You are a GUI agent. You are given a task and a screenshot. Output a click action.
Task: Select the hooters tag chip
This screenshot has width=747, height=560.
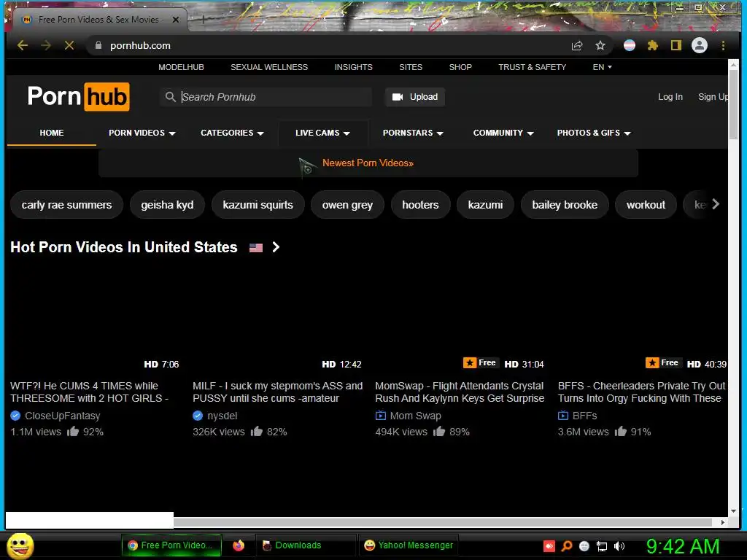420,205
